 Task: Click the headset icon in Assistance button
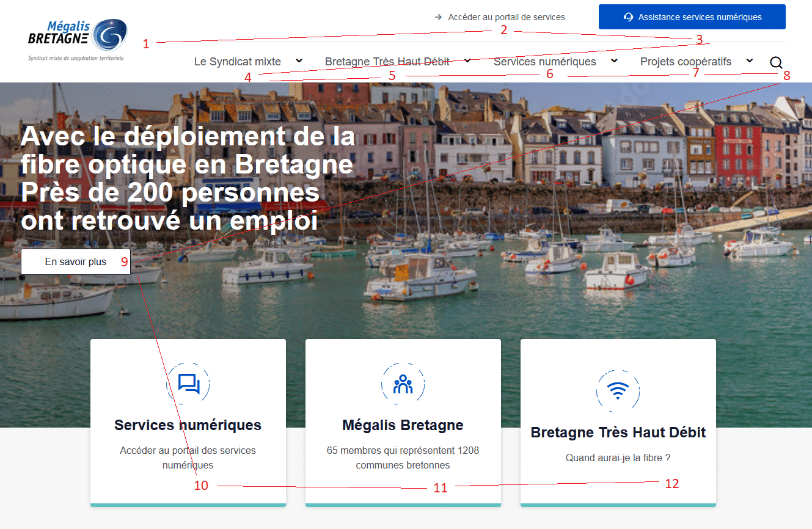click(628, 17)
